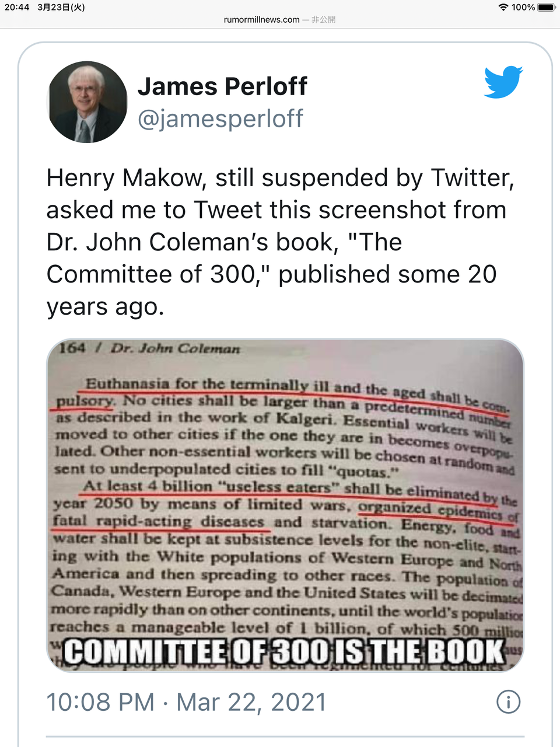
Task: Click the COMMITTEE OF 300 IS THE BOOK caption
Action: click(283, 652)
